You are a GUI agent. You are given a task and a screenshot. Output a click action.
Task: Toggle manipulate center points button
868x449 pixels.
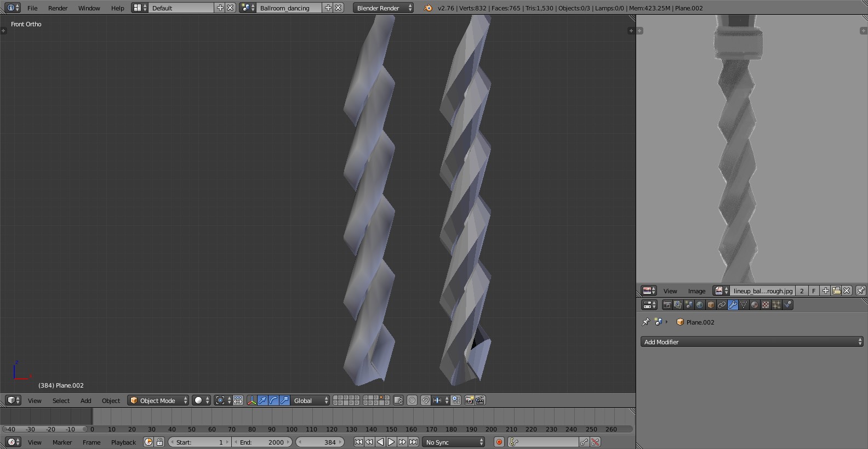pos(238,400)
